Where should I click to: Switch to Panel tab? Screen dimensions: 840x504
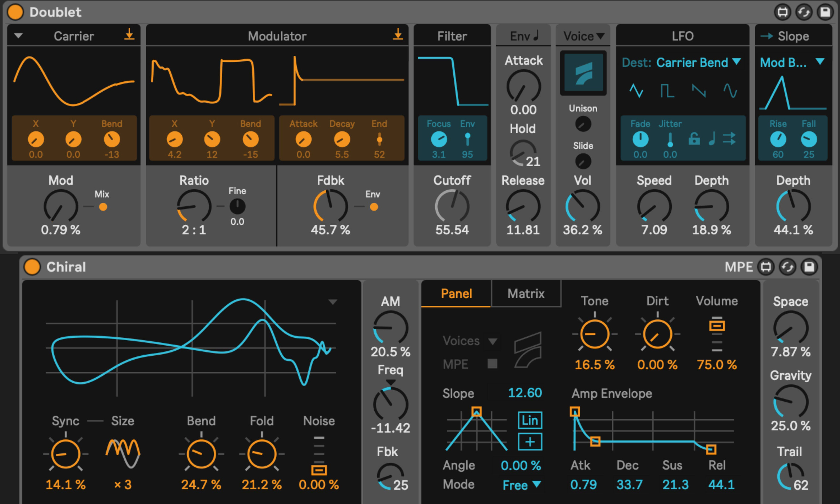[456, 294]
